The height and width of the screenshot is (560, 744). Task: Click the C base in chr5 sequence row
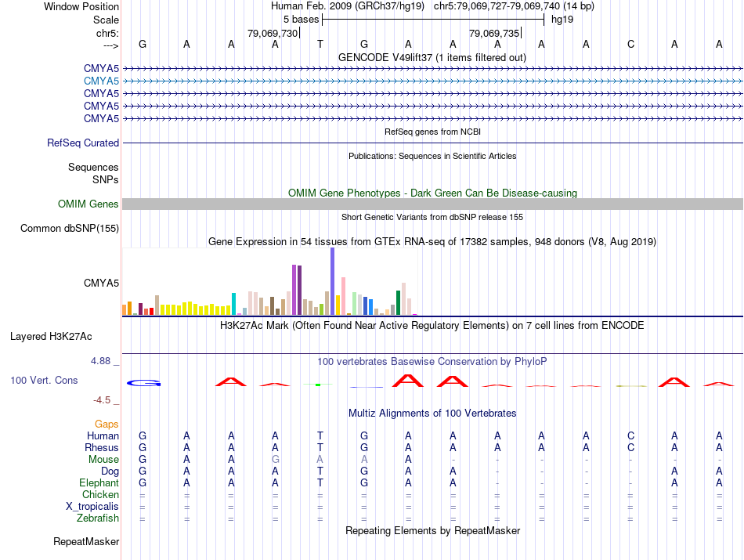click(x=630, y=44)
